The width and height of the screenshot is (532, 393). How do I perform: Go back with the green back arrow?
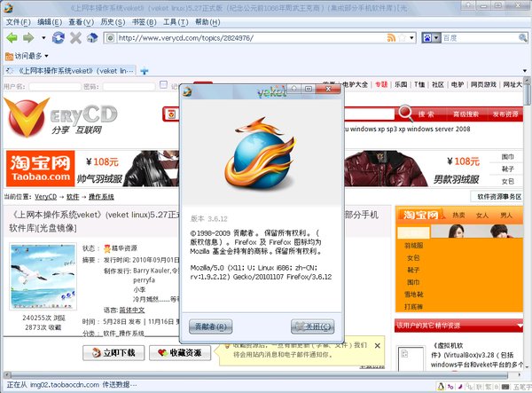(x=12, y=37)
